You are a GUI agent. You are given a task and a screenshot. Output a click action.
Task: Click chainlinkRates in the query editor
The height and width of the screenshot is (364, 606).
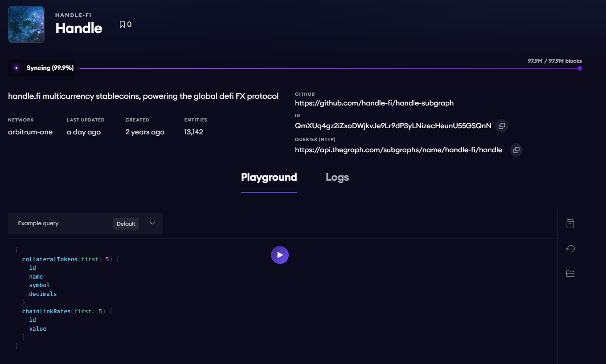click(x=46, y=311)
